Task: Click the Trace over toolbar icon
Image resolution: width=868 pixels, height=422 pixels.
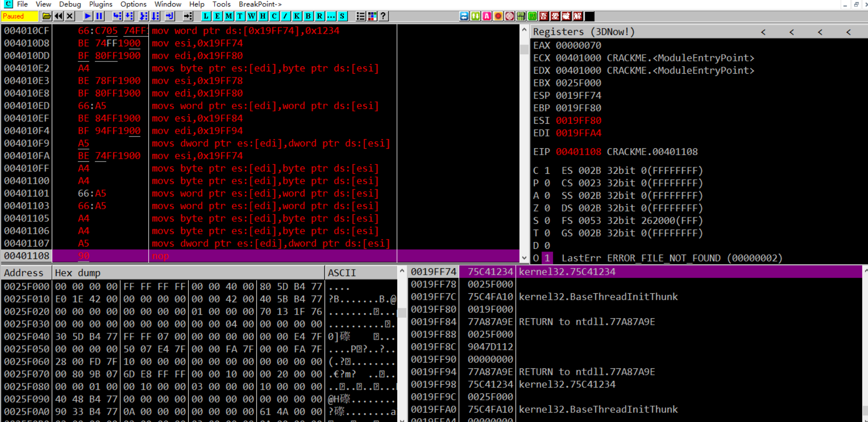Action: 156,16
